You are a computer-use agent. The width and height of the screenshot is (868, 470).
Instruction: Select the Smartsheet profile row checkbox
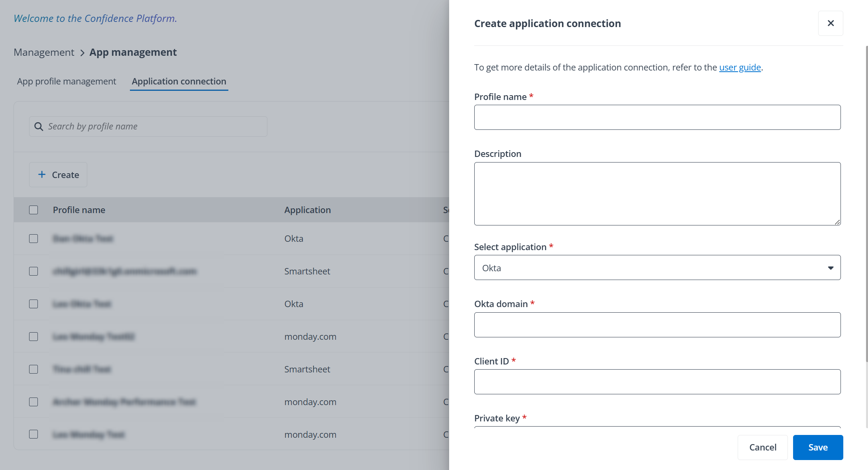coord(33,271)
